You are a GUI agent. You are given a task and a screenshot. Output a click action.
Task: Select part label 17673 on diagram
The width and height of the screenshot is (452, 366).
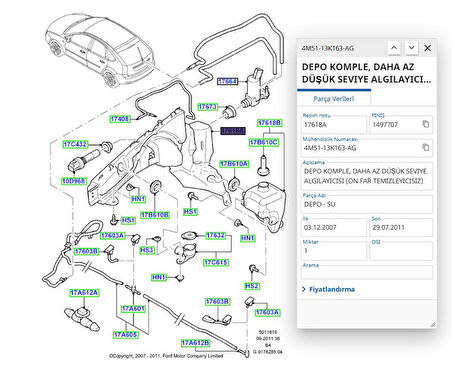(x=208, y=107)
